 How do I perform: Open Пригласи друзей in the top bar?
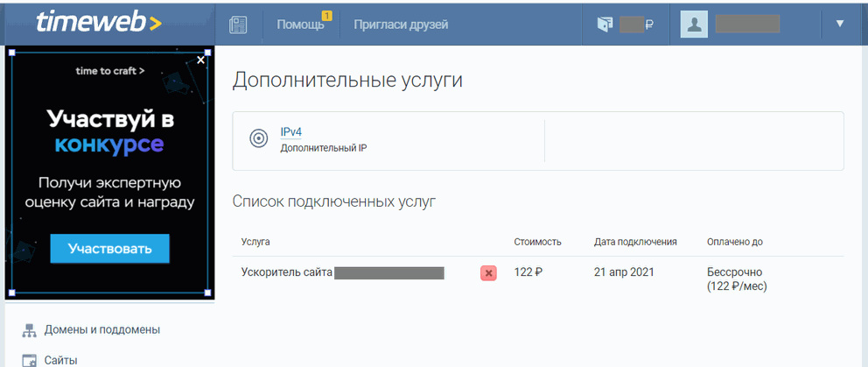(x=401, y=25)
